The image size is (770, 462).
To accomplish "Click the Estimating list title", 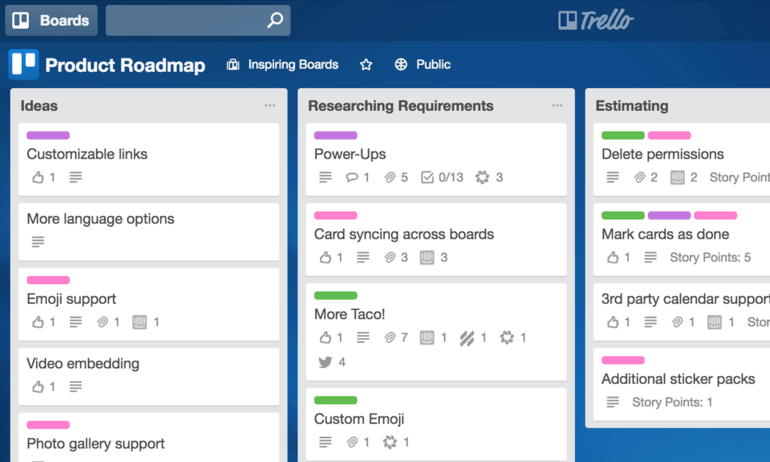I will click(632, 106).
